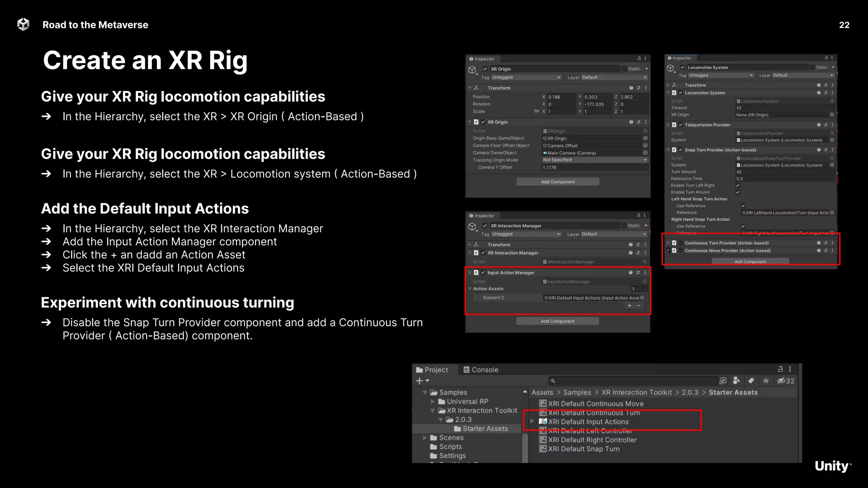Open Layer dropdown in XR Origin Inspector
This screenshot has height=488, width=868.
click(x=615, y=78)
